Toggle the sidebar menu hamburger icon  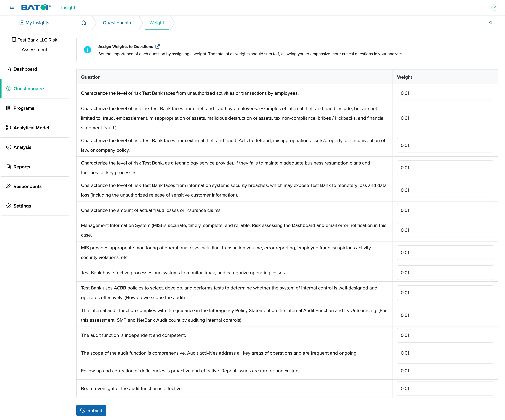tap(12, 8)
